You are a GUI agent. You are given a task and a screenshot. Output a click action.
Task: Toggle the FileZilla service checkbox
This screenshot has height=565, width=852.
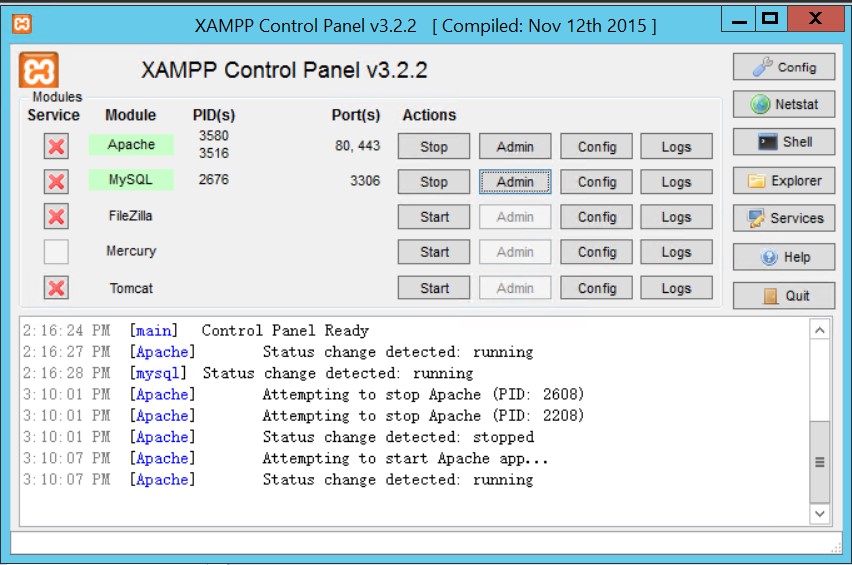pyautogui.click(x=56, y=217)
